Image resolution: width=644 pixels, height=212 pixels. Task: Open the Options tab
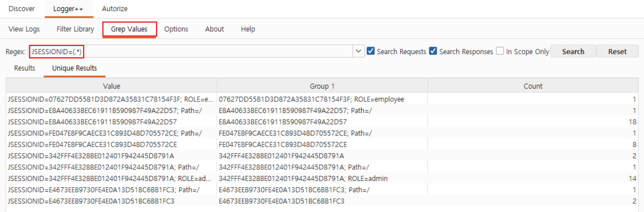point(176,29)
